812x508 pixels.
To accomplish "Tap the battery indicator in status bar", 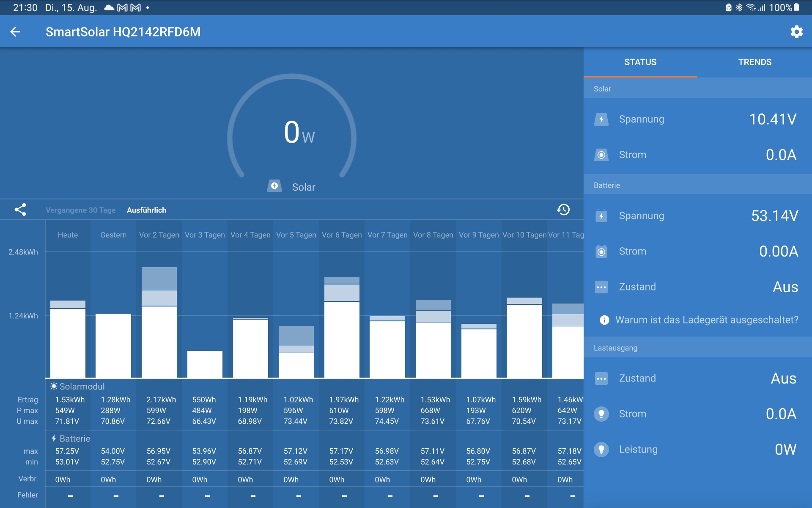I will tap(796, 8).
